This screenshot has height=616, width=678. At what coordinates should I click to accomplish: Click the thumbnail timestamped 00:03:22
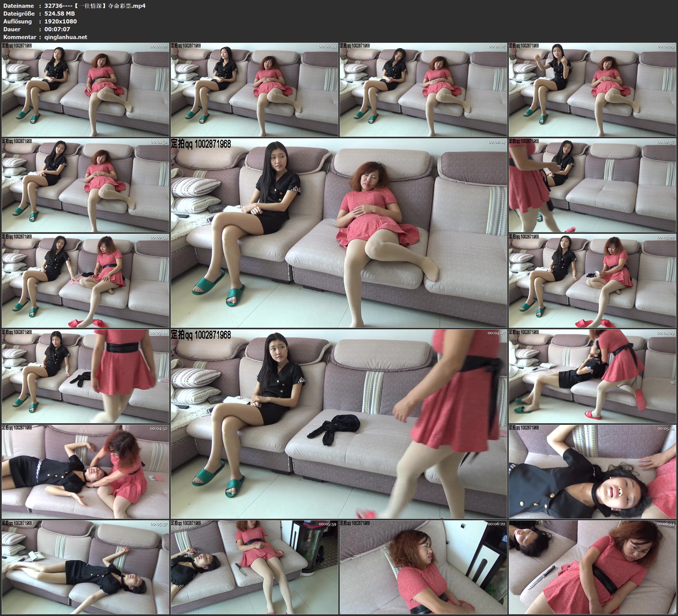pyautogui.click(x=592, y=280)
